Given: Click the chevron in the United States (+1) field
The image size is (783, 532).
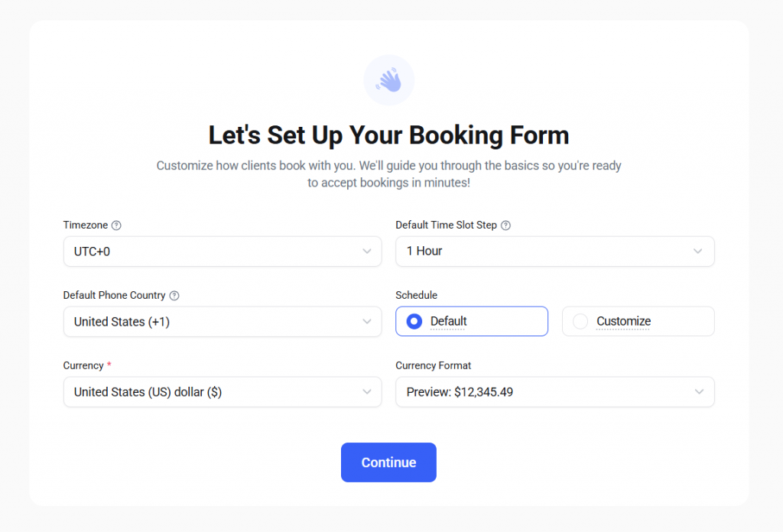Looking at the screenshot, I should click(x=368, y=322).
